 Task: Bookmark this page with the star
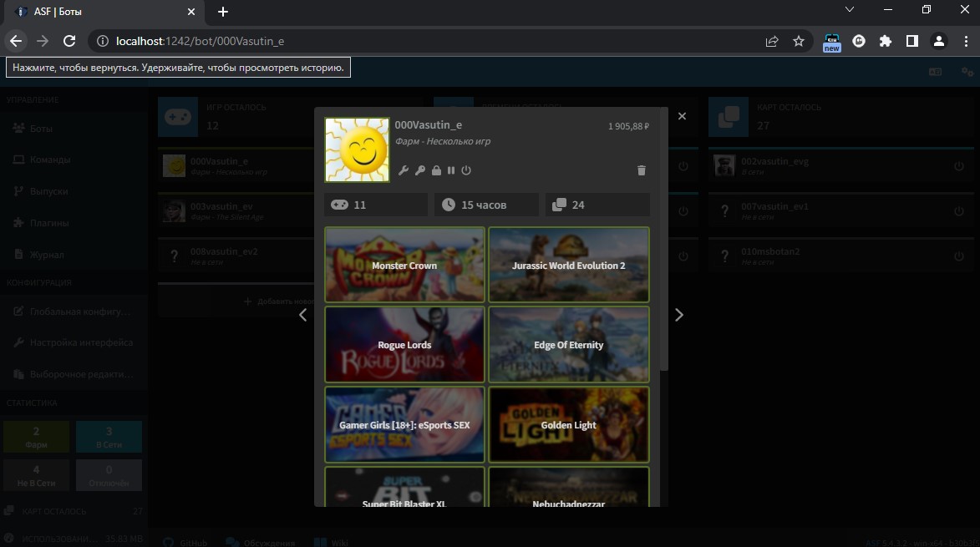point(799,41)
